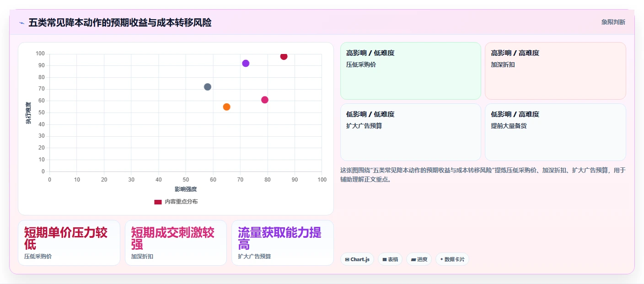Image resolution: width=644 pixels, height=284 pixels.
Task: Click the description paragraph starting 这张图围绕
Action: [x=483, y=175]
